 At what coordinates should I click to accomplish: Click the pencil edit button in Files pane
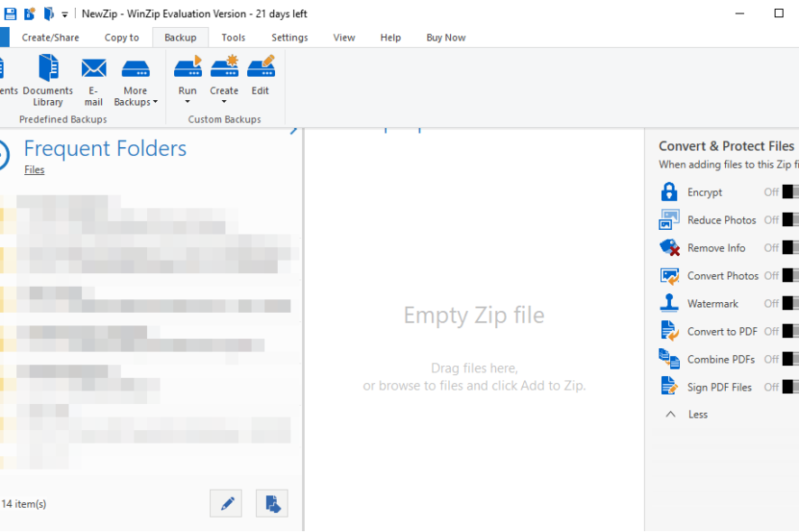click(x=226, y=503)
